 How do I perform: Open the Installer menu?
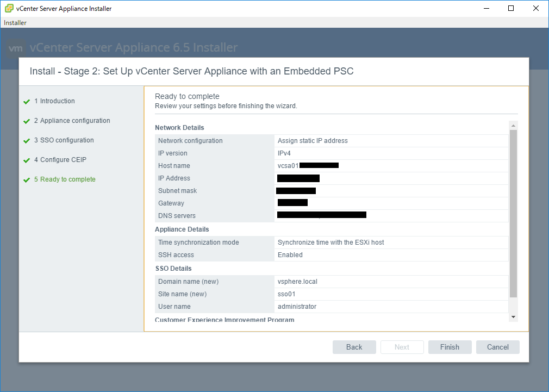pos(15,23)
